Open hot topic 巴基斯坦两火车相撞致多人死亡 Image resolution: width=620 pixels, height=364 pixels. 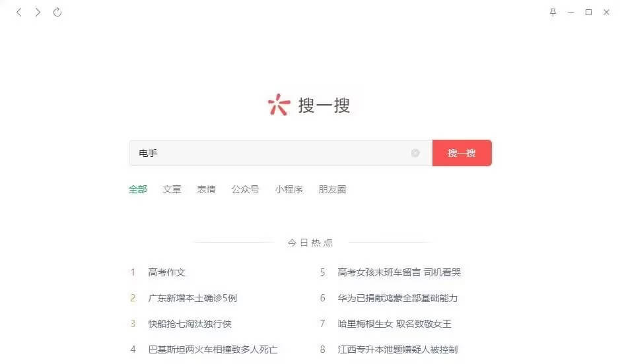coord(213,349)
